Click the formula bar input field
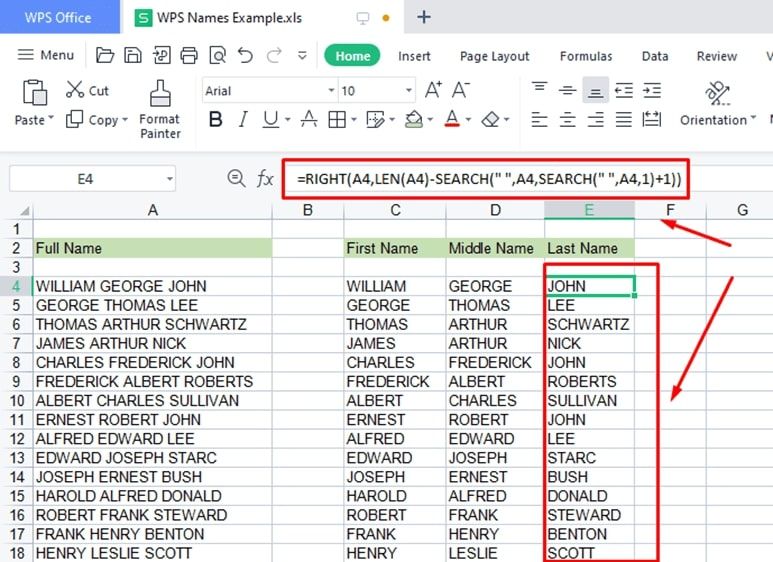This screenshot has height=562, width=773. (488, 179)
